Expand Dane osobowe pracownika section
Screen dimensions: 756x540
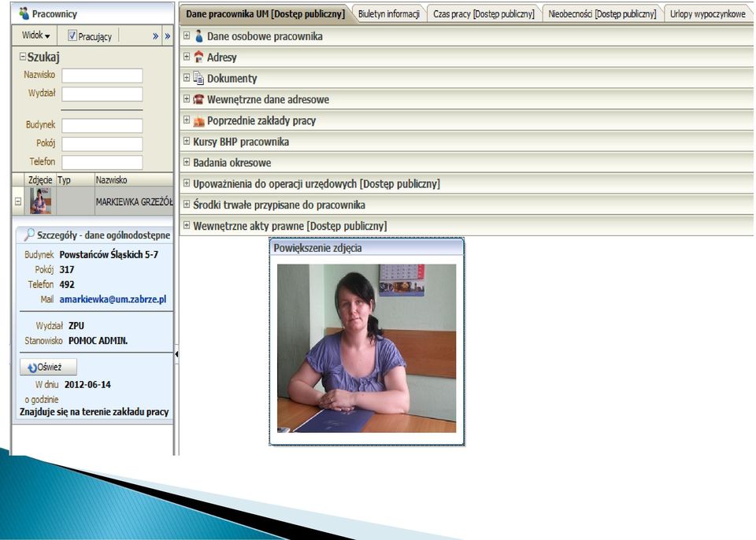click(x=187, y=35)
